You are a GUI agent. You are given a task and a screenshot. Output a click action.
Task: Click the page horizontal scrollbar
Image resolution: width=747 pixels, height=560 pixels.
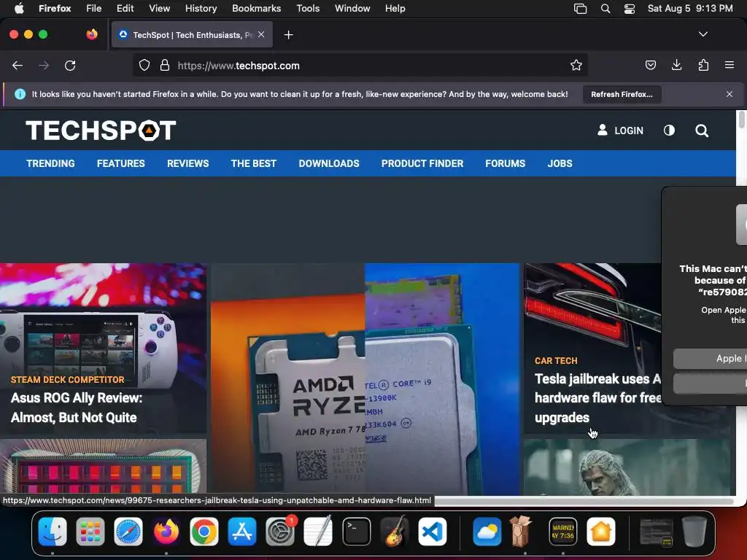tap(584, 501)
